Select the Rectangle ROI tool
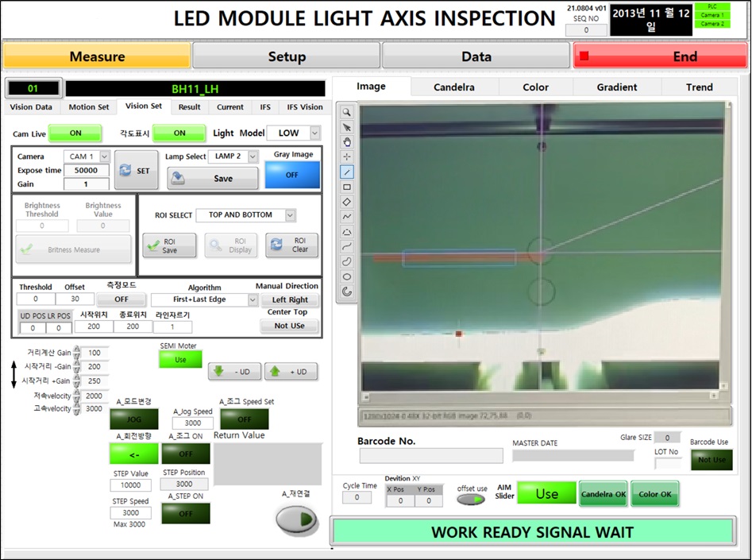This screenshot has width=752, height=560. tap(347, 187)
